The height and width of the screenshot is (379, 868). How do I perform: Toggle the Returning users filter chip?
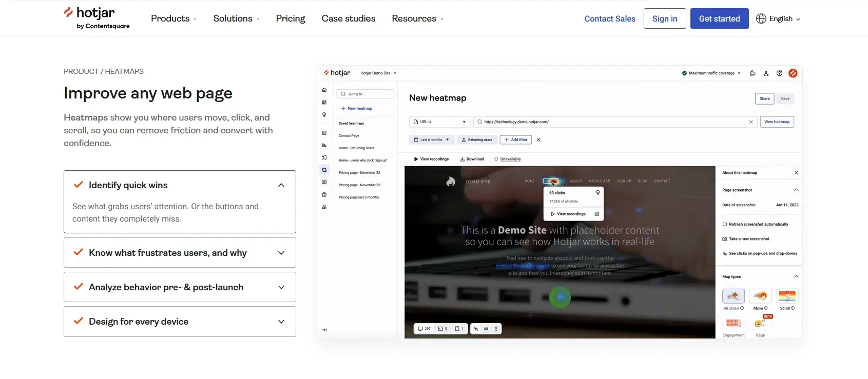point(477,139)
